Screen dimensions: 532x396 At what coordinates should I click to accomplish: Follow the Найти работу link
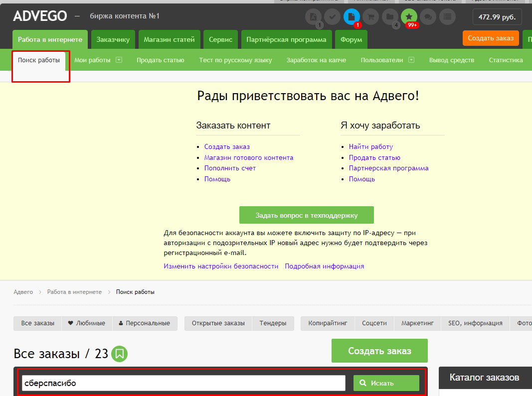coord(371,147)
